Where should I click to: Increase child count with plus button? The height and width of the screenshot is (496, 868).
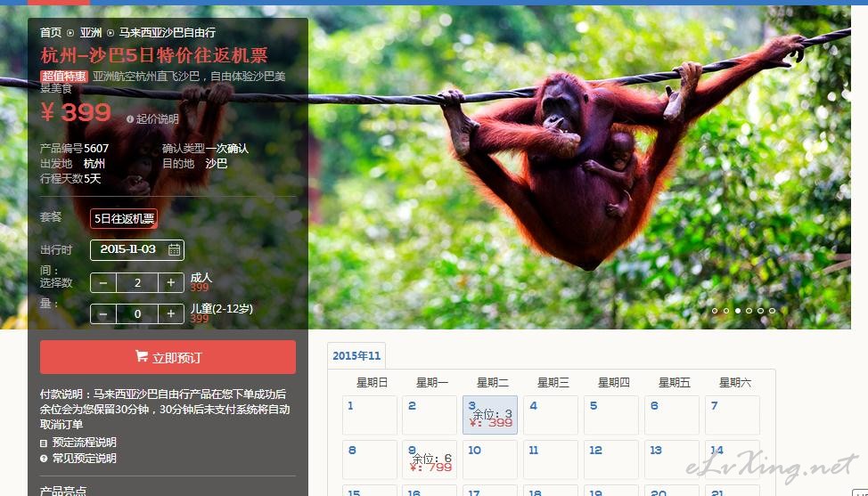(171, 314)
